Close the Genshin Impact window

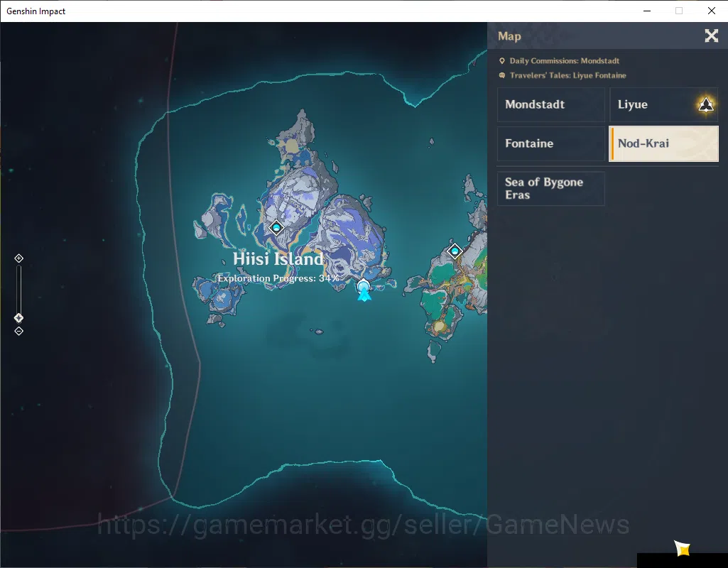[x=711, y=11]
